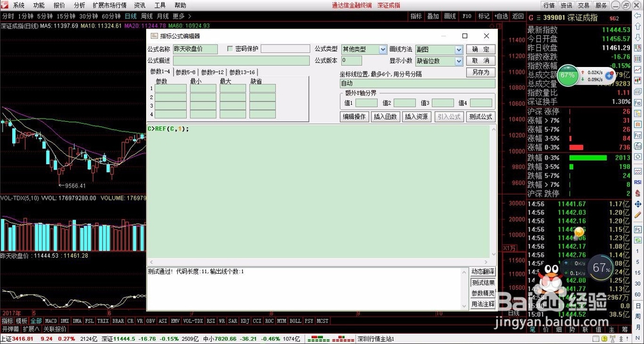Image resolution: width=644 pixels, height=344 pixels.
Task: Click the 编辑操作 button
Action: coord(354,117)
